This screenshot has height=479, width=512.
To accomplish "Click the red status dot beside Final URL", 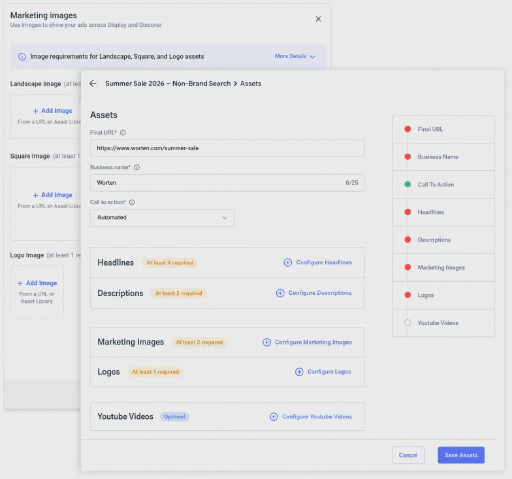I will tap(408, 129).
